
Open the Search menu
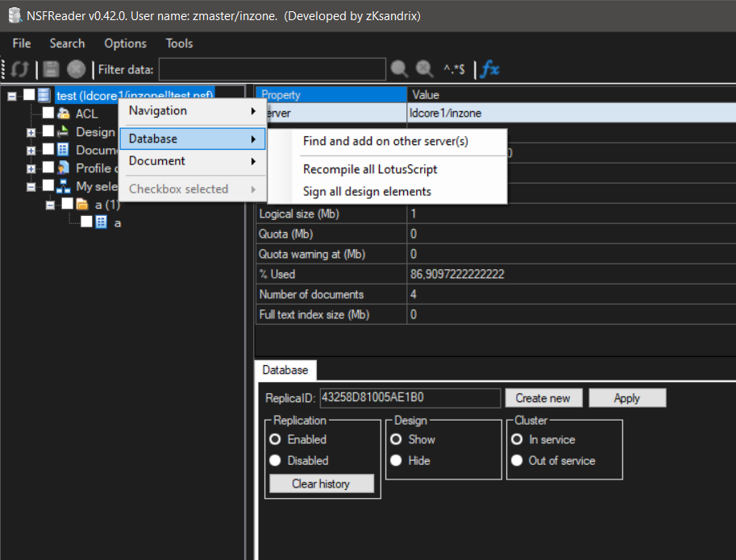(67, 44)
